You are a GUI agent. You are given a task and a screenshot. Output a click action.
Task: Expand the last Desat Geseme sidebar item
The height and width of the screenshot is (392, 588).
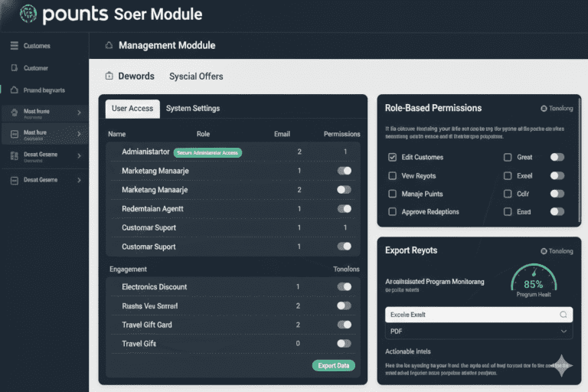[79, 180]
